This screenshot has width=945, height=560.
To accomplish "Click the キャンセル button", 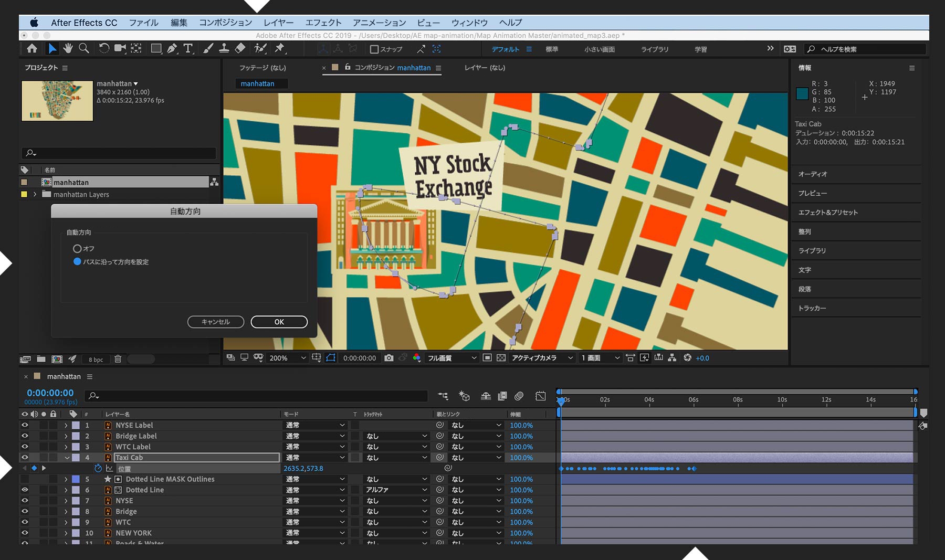I will (216, 322).
